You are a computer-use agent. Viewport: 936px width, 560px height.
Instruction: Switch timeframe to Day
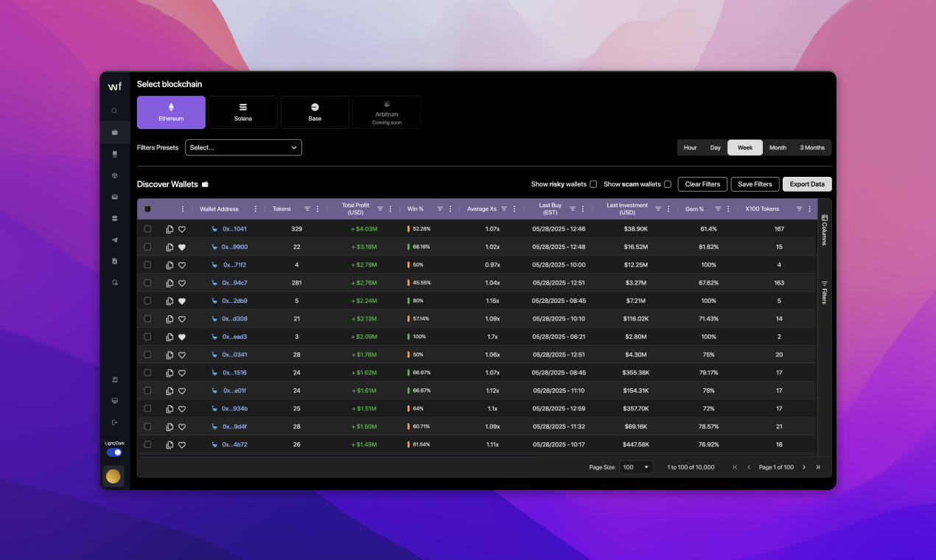(716, 147)
